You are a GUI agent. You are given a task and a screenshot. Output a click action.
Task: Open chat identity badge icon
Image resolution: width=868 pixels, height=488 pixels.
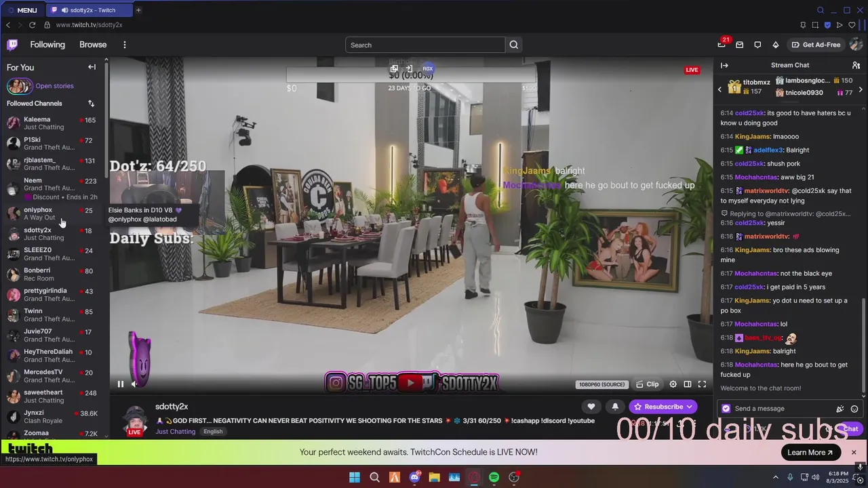(x=726, y=409)
